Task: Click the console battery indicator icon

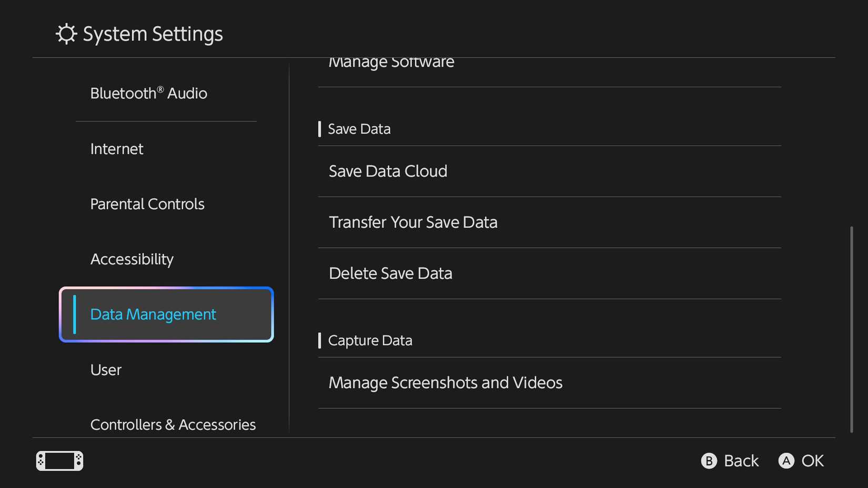Action: point(59,461)
